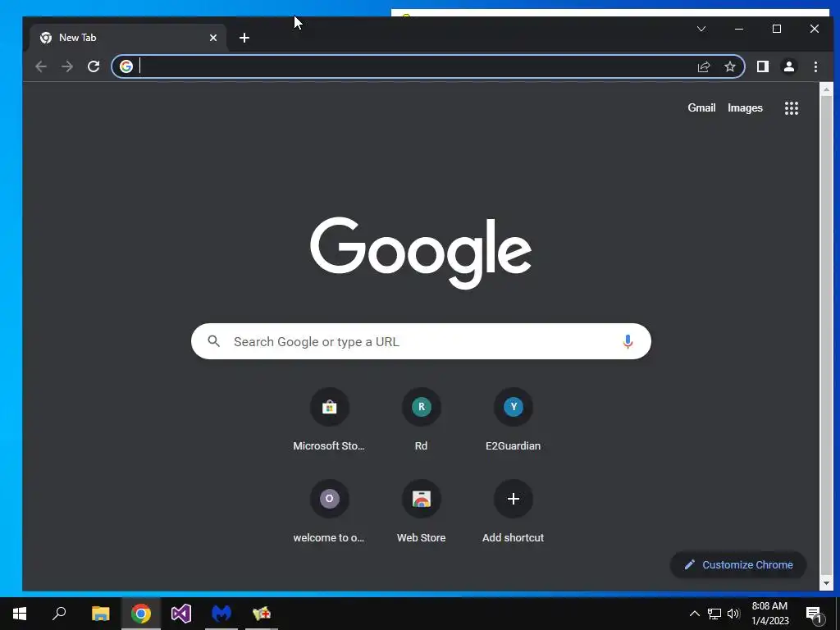The image size is (840, 630).
Task: Open the network status tray icon
Action: pyautogui.click(x=714, y=614)
